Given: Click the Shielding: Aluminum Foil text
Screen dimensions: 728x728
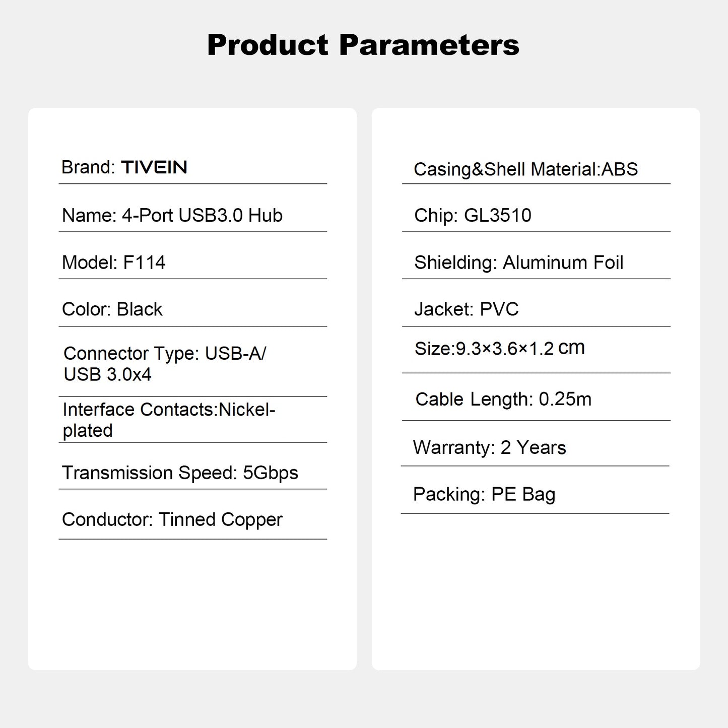Looking at the screenshot, I should coord(518,262).
